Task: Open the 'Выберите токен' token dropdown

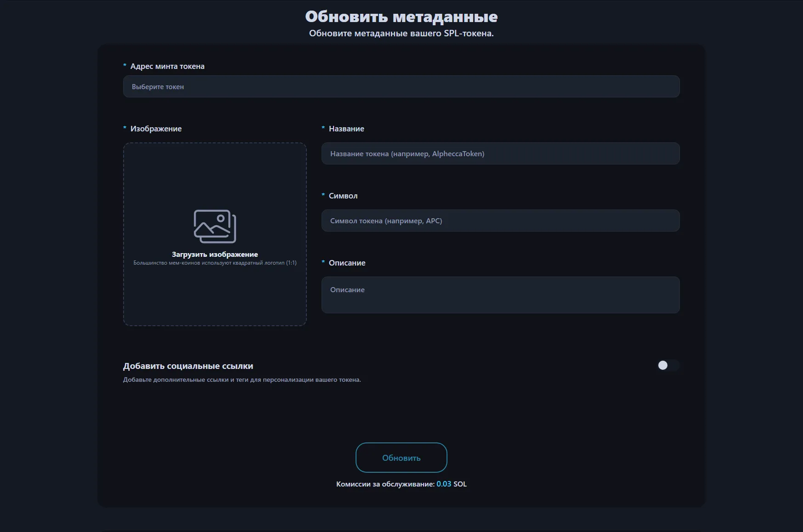Action: [401, 87]
